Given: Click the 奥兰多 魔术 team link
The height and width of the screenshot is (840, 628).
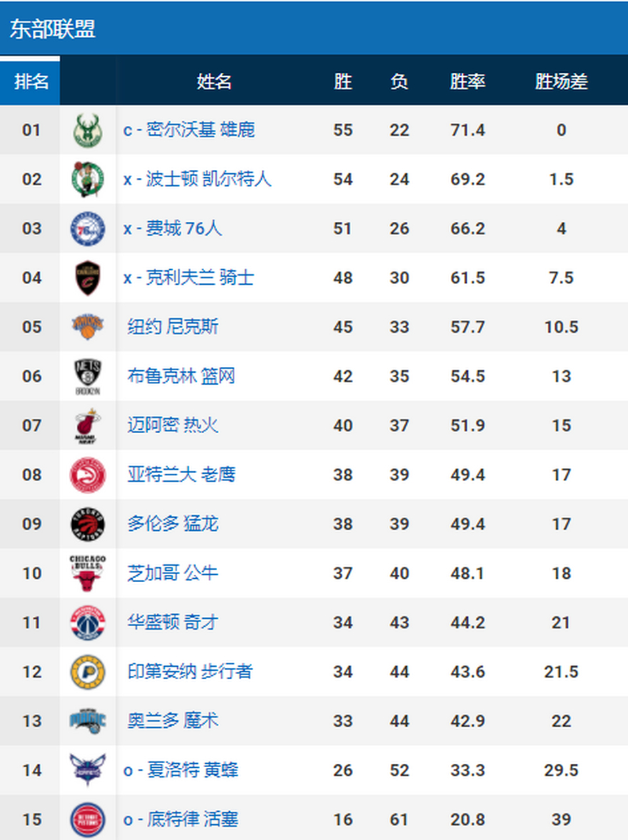Looking at the screenshot, I should (174, 721).
